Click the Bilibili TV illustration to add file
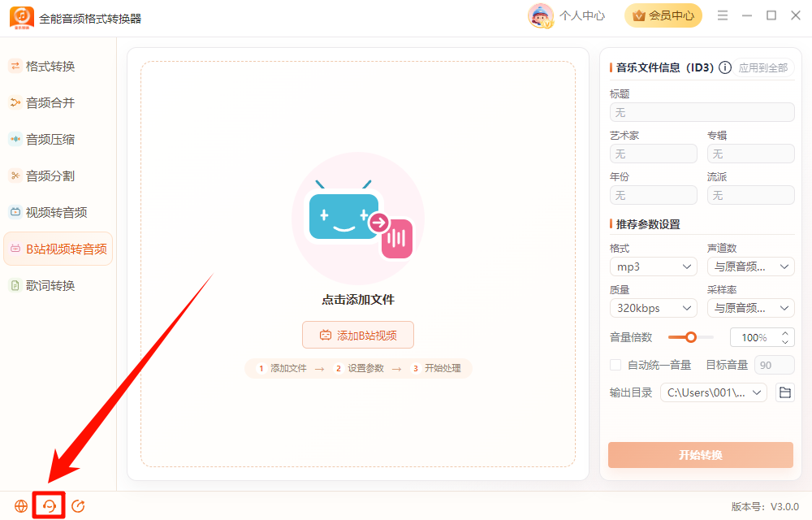 click(358, 218)
